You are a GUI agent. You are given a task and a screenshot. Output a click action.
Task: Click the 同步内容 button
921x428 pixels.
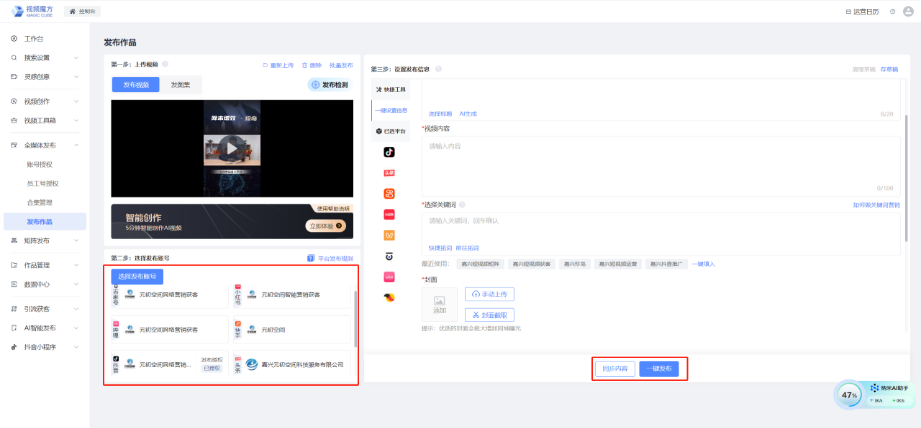click(x=615, y=369)
